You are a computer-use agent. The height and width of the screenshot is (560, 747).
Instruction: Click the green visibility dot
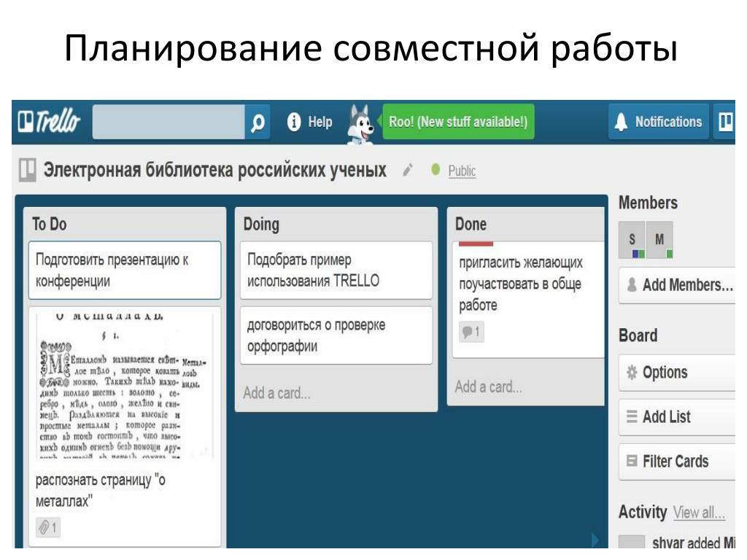click(435, 169)
